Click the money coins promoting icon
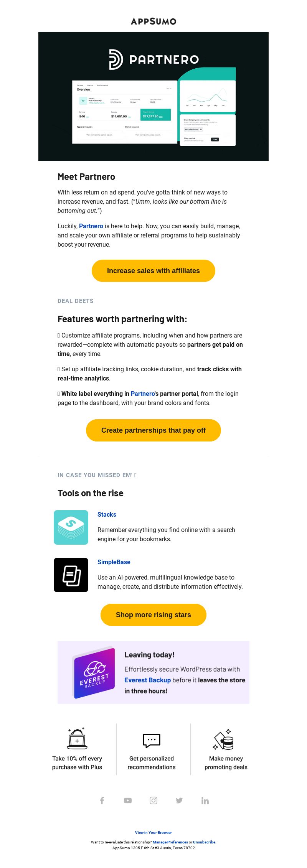This screenshot has height=868, width=307. (224, 740)
